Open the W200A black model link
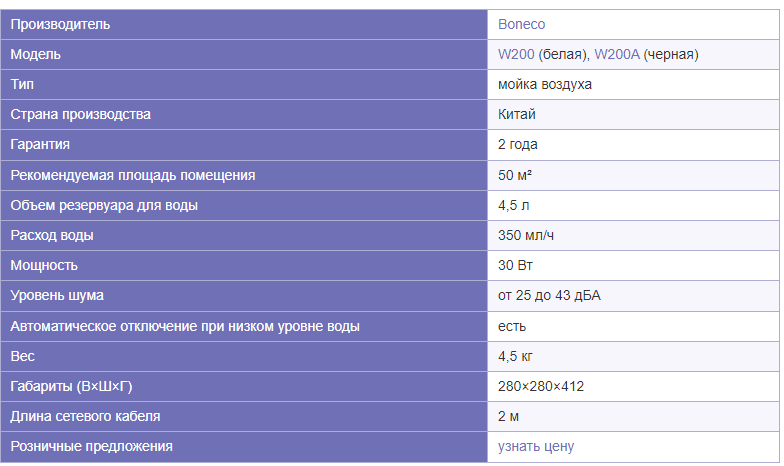This screenshot has width=784, height=466. click(616, 54)
